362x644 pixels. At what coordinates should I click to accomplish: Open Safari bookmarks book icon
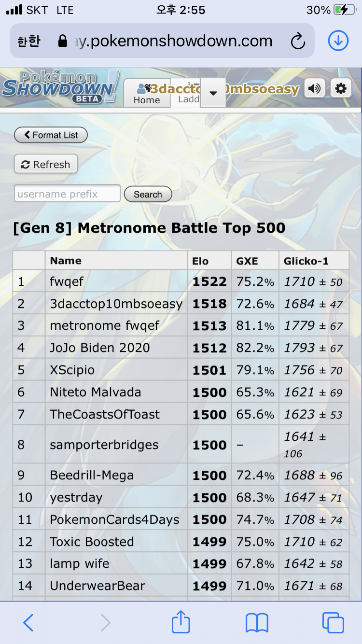[x=257, y=623]
